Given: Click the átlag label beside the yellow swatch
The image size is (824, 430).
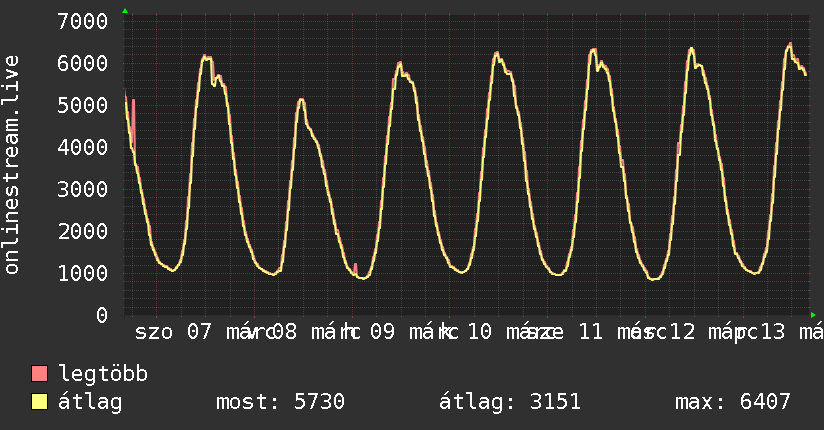Looking at the screenshot, I should [89, 403].
